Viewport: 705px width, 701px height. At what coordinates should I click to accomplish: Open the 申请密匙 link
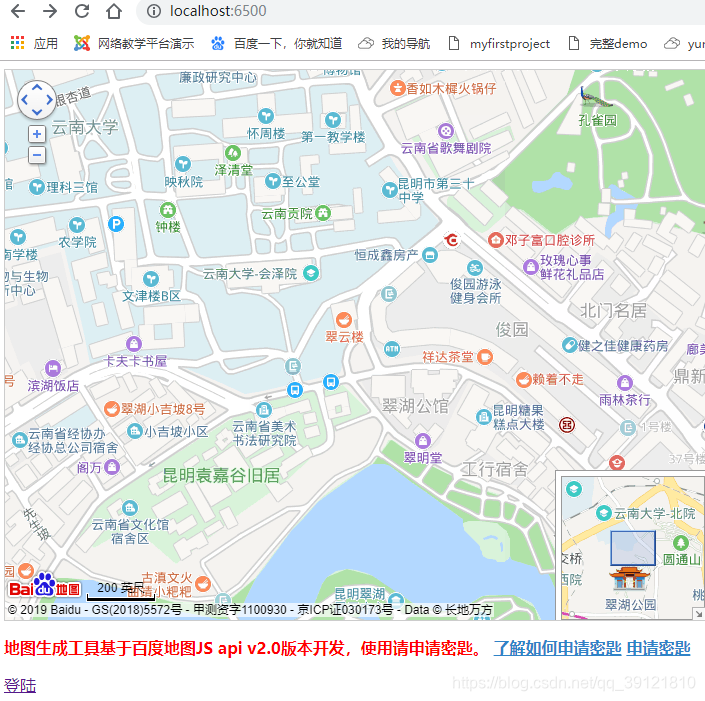tap(658, 648)
